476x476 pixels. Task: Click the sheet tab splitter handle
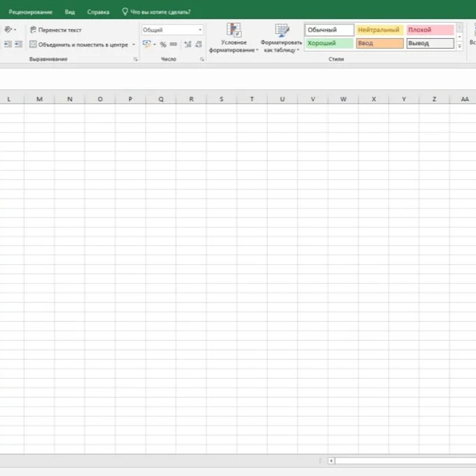pos(320,461)
